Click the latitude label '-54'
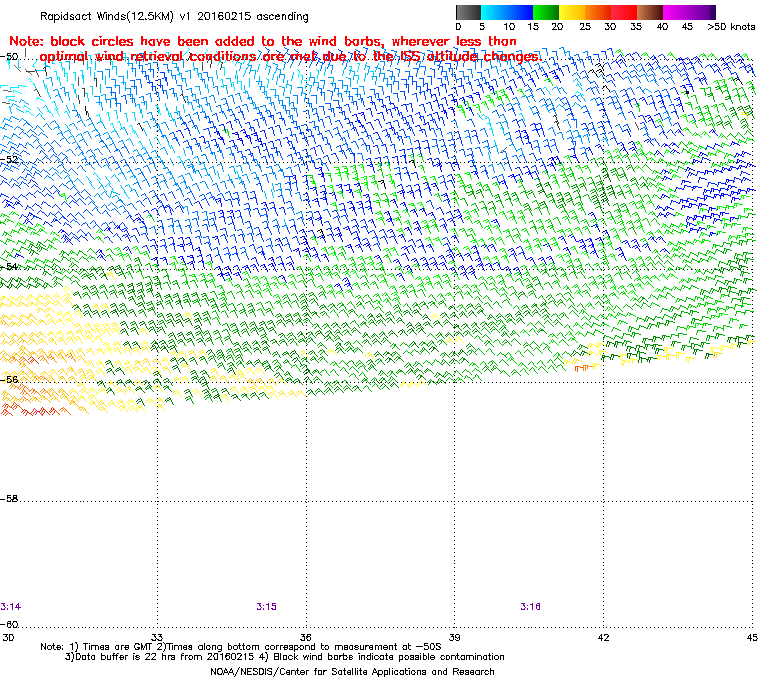The width and height of the screenshot is (760, 688). pos(9,266)
